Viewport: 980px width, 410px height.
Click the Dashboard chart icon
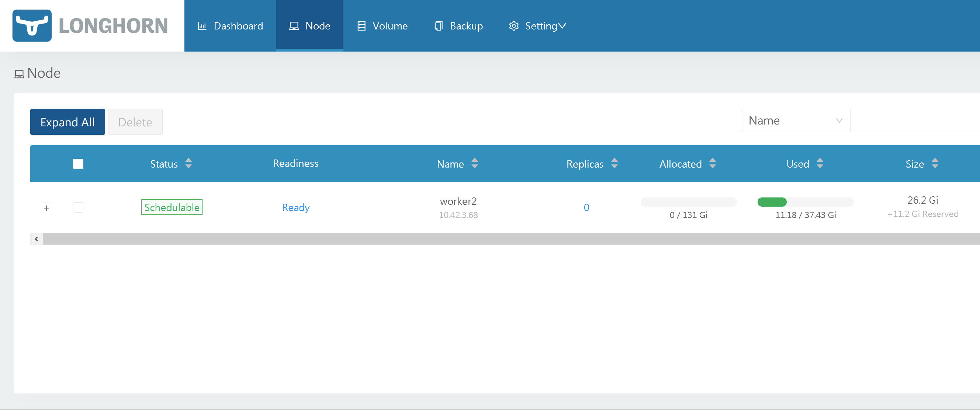202,25
